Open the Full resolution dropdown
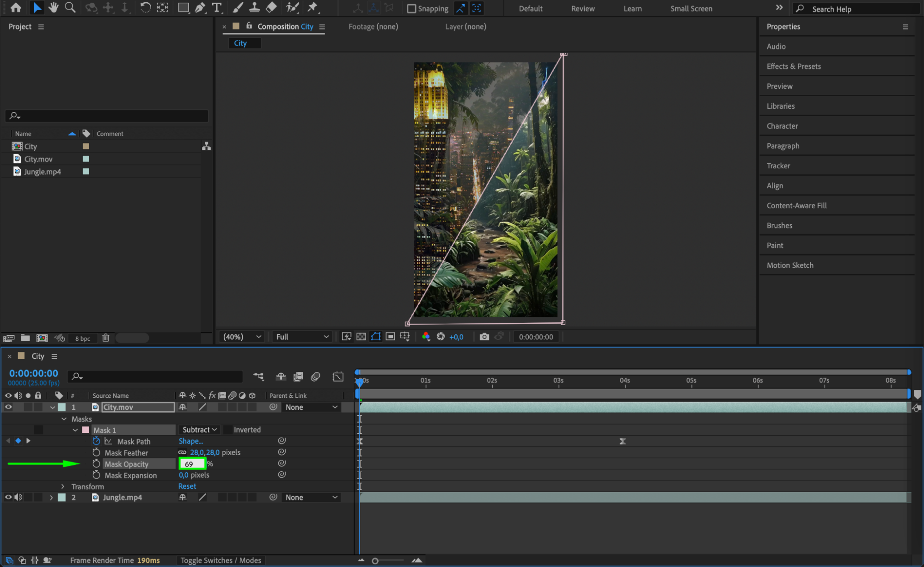Image resolution: width=924 pixels, height=567 pixels. [302, 337]
